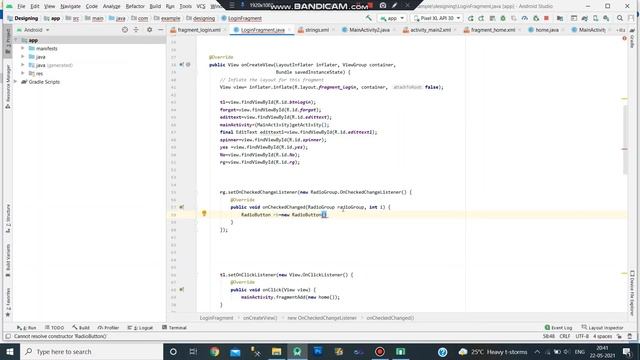Viewport: 640px width, 360px height.
Task: Open the Windows Start menu
Action: pyautogui.click(x=10, y=351)
